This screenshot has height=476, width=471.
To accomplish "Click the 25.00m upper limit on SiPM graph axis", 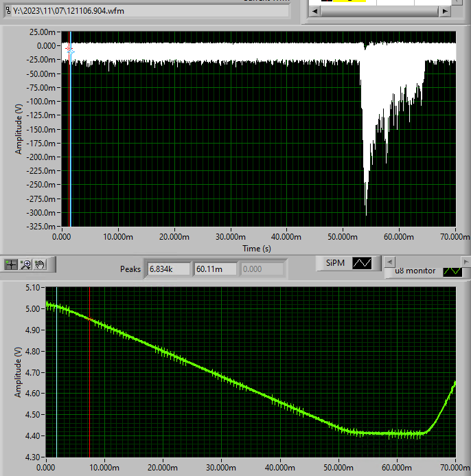I will tap(42, 32).
